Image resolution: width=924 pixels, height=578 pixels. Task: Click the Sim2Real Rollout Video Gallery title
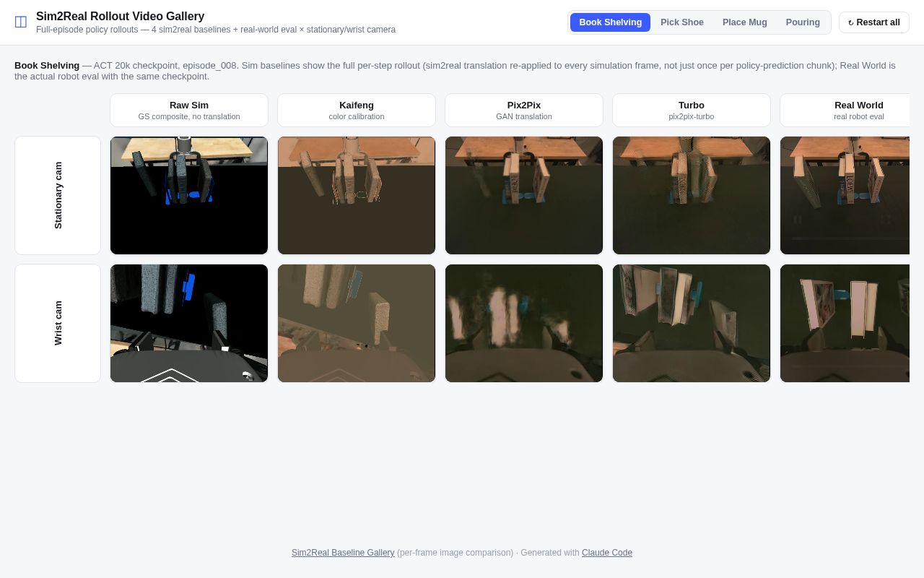click(121, 16)
